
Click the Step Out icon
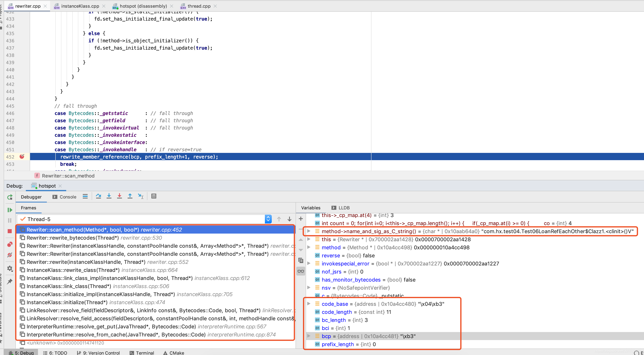coord(130,196)
